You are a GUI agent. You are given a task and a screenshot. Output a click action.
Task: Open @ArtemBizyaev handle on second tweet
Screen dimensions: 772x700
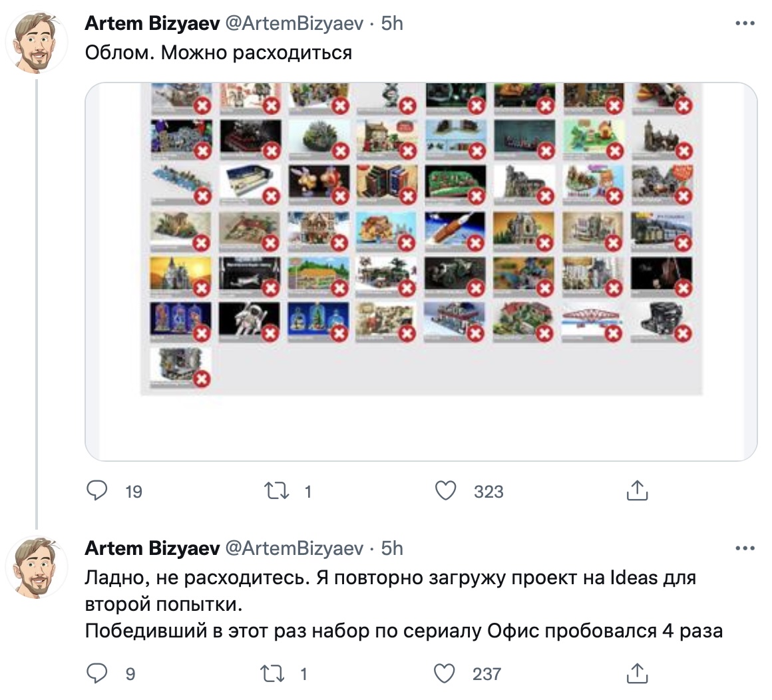(x=294, y=548)
